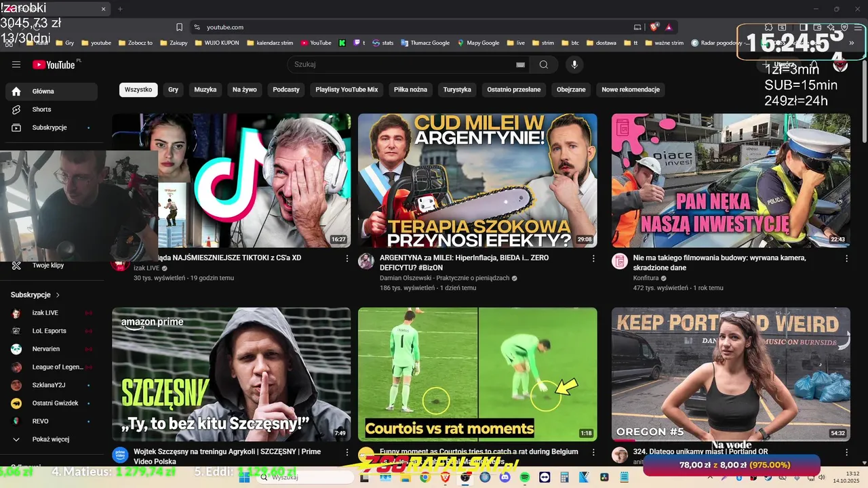Select the Podcasty filter chip

point(286,89)
